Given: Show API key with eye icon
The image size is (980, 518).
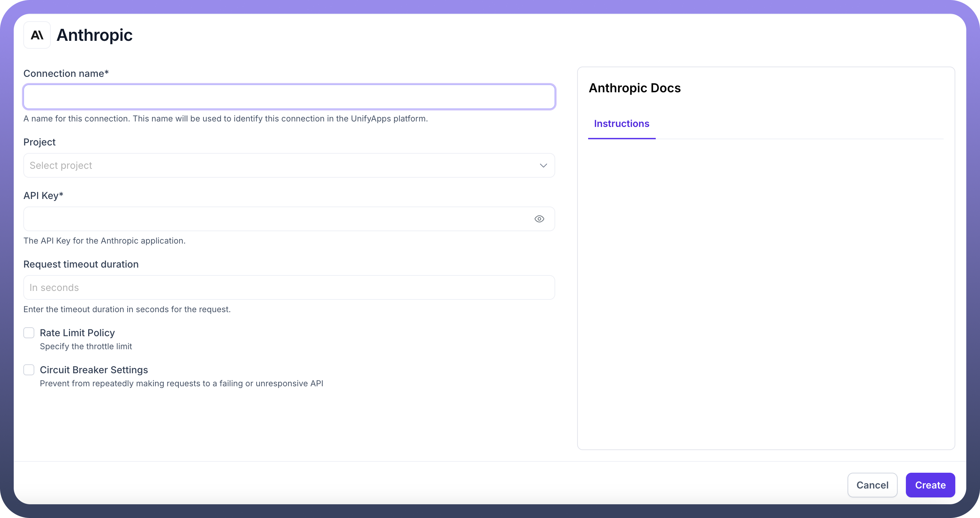Looking at the screenshot, I should (x=539, y=219).
